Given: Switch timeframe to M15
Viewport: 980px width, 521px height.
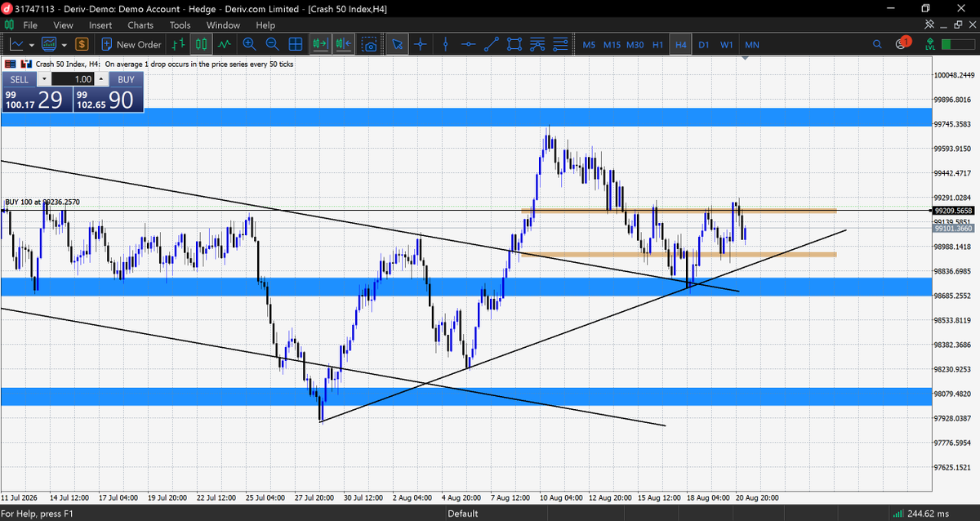Looking at the screenshot, I should tap(612, 45).
